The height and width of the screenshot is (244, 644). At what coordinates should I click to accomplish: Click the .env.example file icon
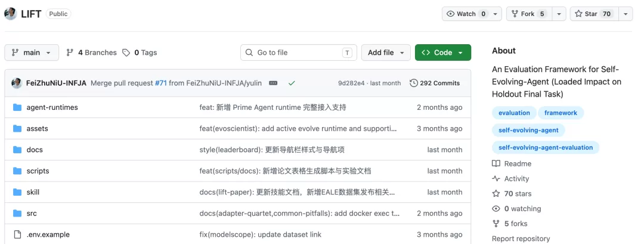click(x=17, y=234)
